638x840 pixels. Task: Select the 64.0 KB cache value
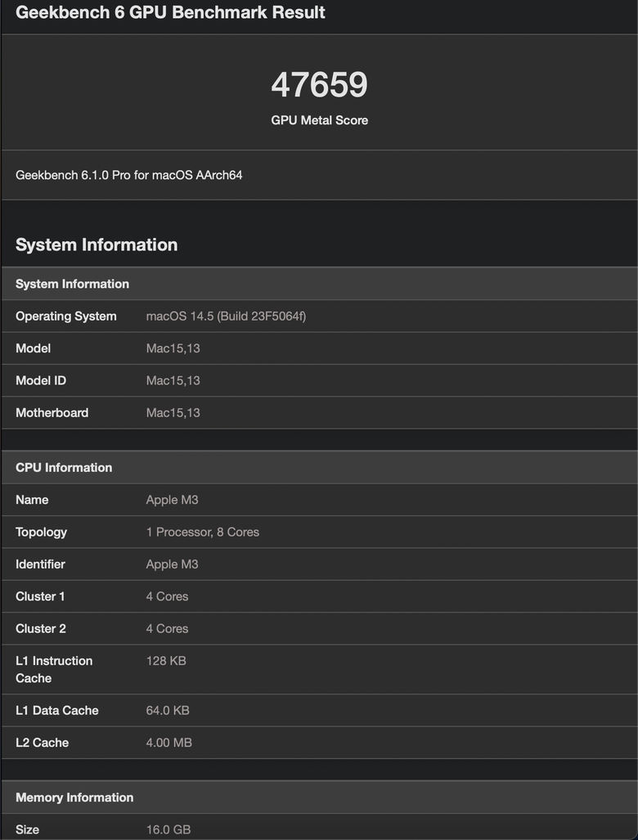[x=168, y=710]
